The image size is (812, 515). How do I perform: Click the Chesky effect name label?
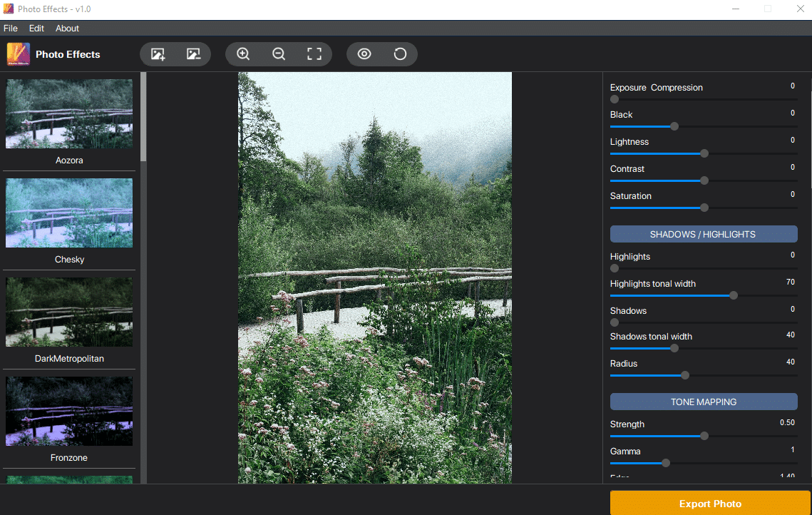tap(69, 260)
